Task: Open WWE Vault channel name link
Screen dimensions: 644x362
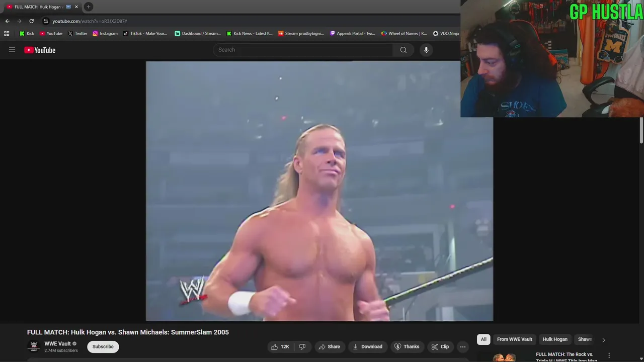Action: [57, 344]
